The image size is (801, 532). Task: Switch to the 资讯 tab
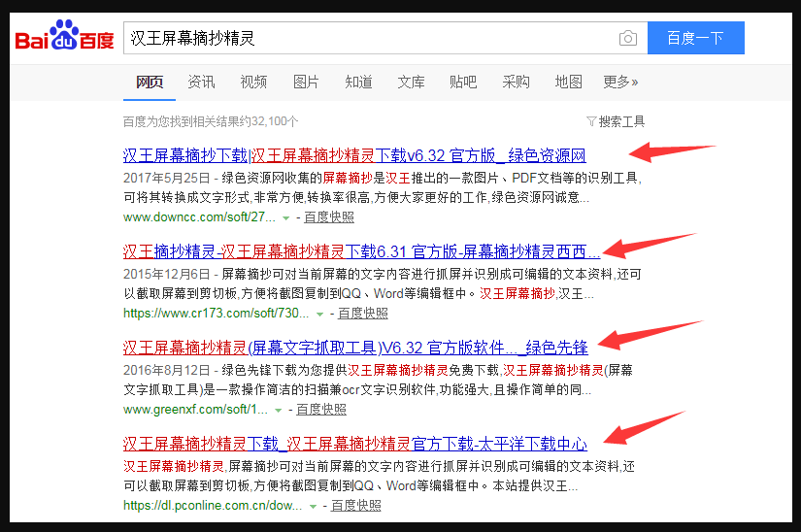click(x=201, y=82)
